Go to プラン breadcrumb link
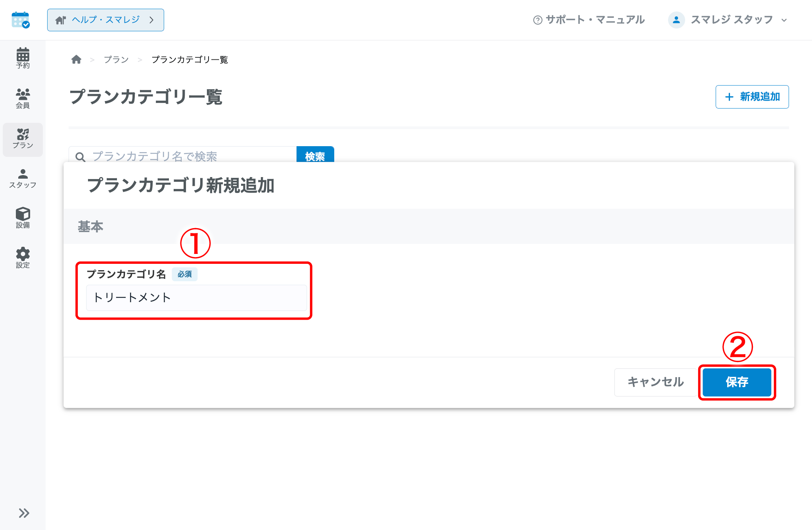Viewport: 812px width, 530px height. (116, 60)
